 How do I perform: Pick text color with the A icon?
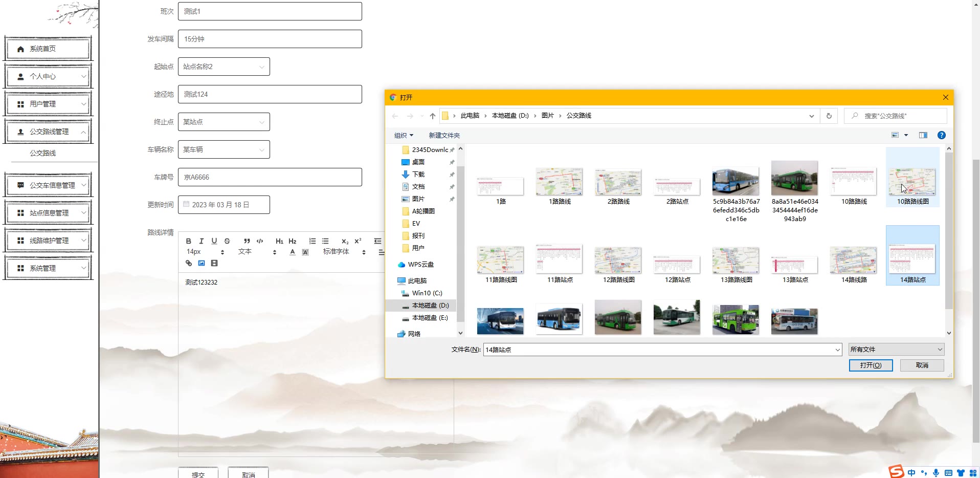(x=293, y=252)
